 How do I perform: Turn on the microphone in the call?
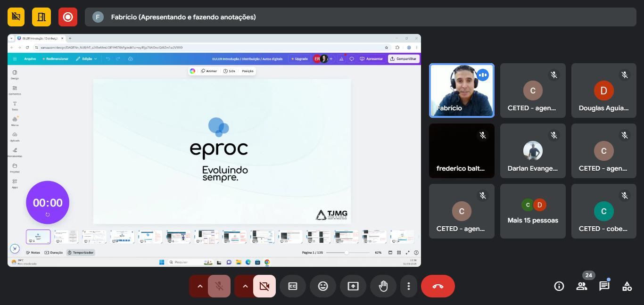pyautogui.click(x=219, y=286)
